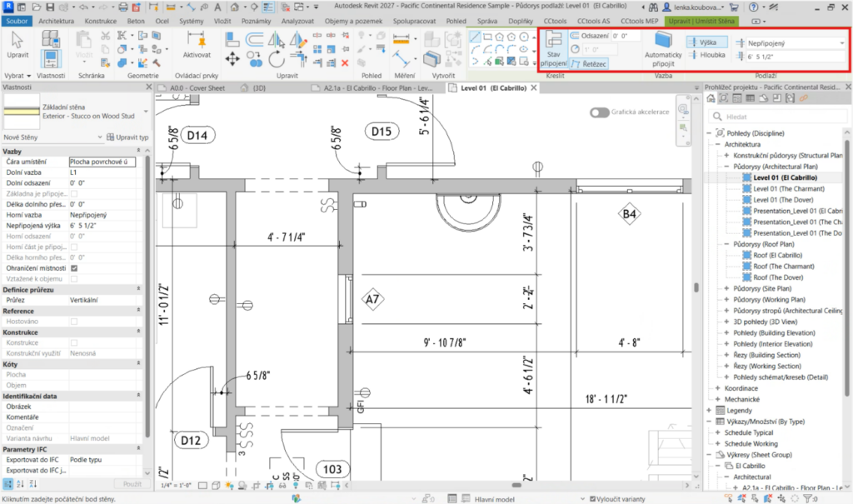Toggle the Vyloučit varianty checkbox
Screen dimensions: 853x504
coord(591,498)
